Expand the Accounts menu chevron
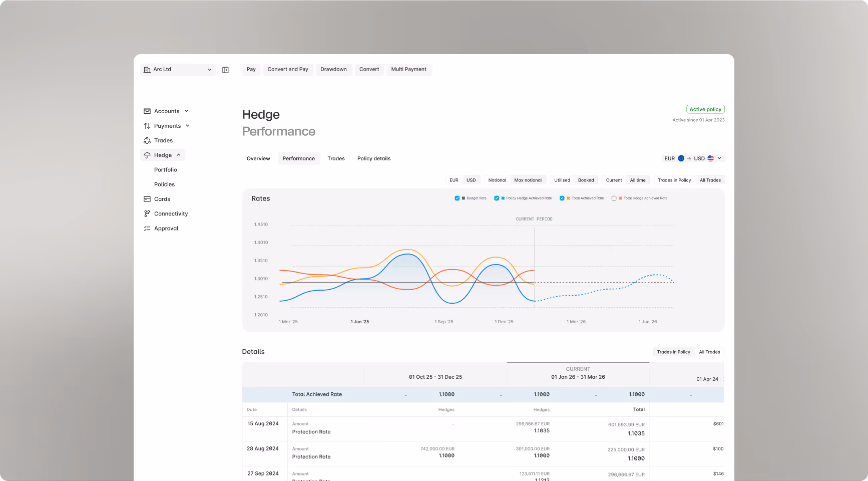 tap(187, 111)
